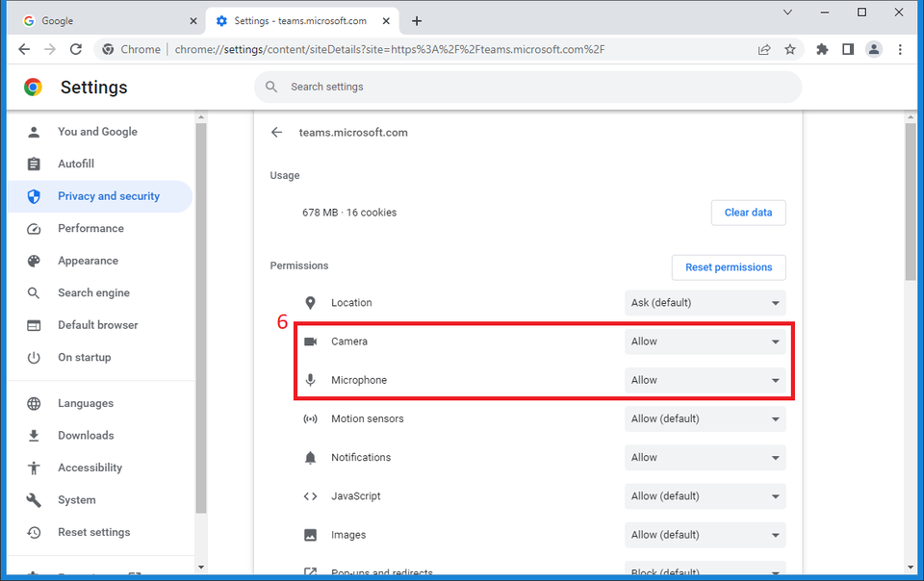The height and width of the screenshot is (581, 924).
Task: Click the share page icon in address bar
Action: (x=764, y=49)
